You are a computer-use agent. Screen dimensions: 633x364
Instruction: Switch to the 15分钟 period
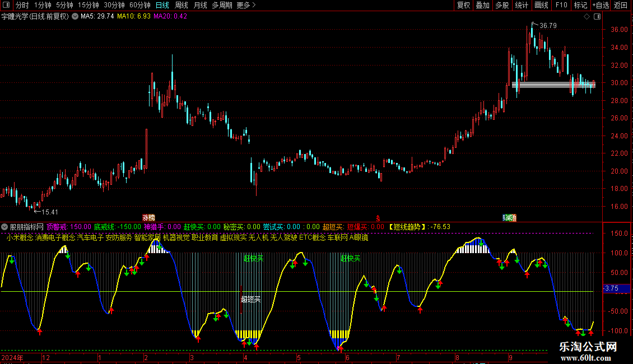pyautogui.click(x=88, y=5)
